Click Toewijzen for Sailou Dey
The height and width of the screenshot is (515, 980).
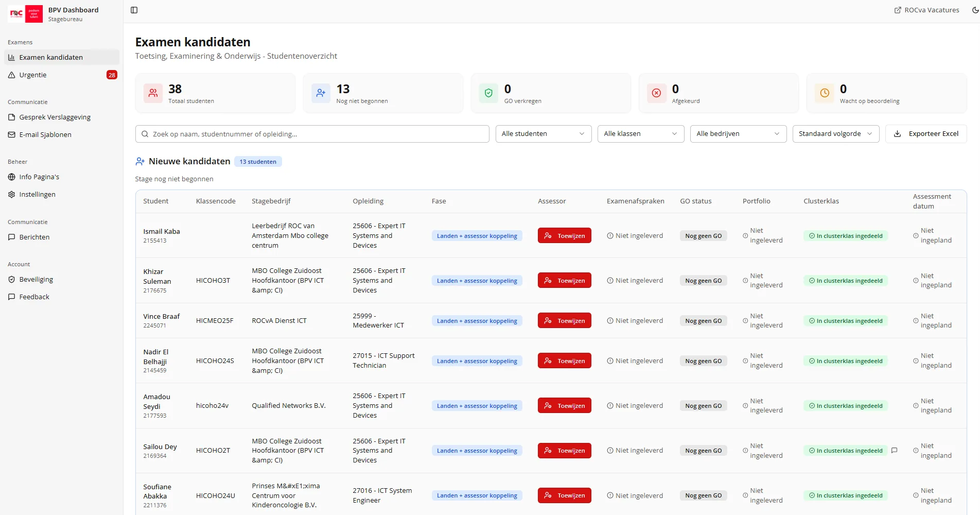[564, 451]
